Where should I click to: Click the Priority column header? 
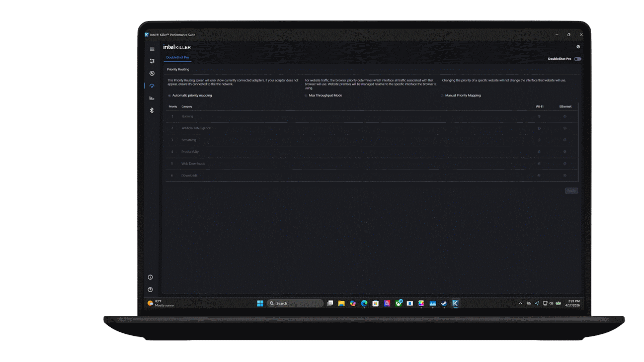(173, 107)
